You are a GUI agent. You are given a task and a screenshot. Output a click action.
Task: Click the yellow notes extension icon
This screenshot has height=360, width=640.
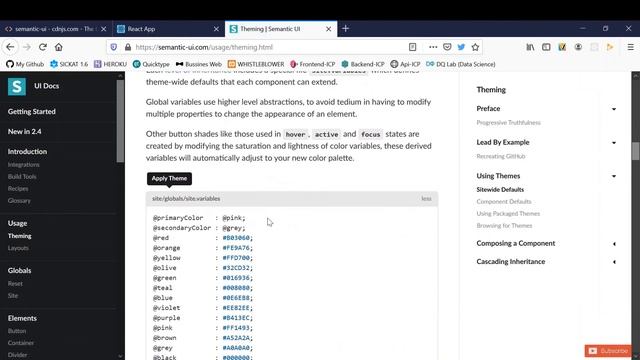click(x=562, y=47)
